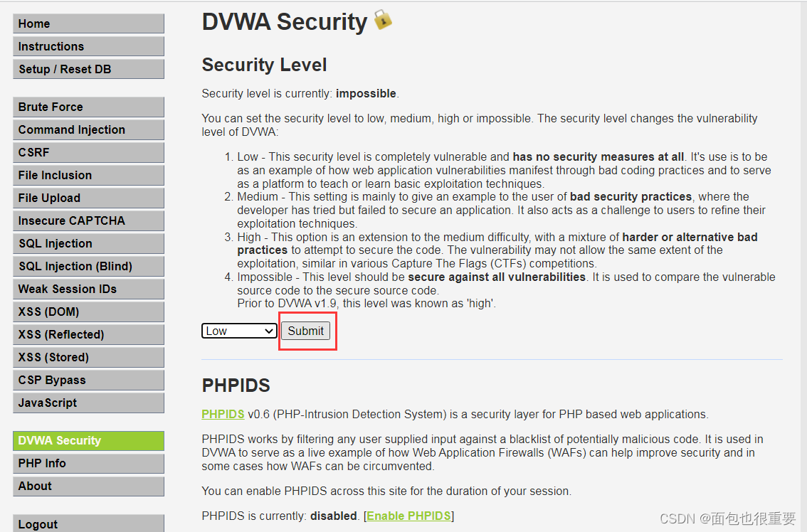807x532 pixels.
Task: Select Weak Session IDs
Action: click(x=88, y=289)
